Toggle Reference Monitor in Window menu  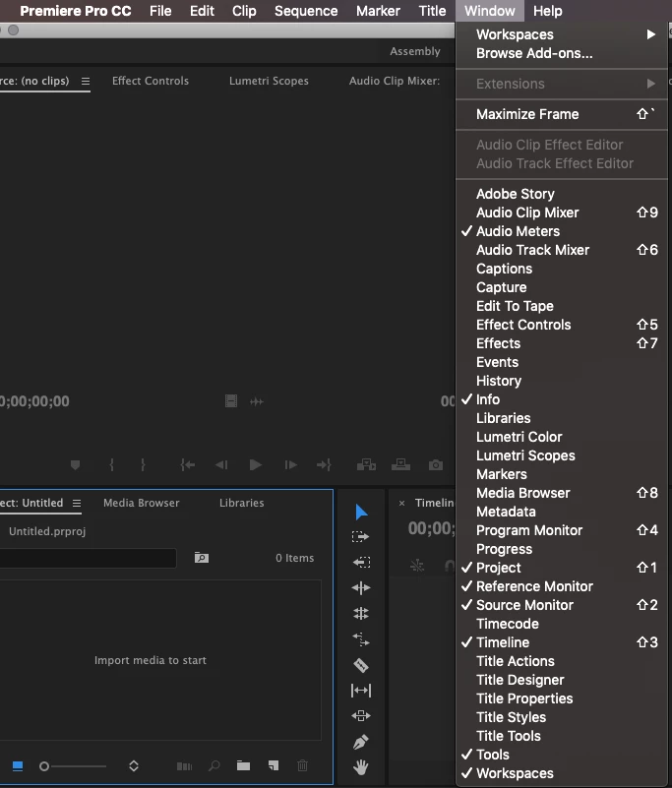coord(562,586)
